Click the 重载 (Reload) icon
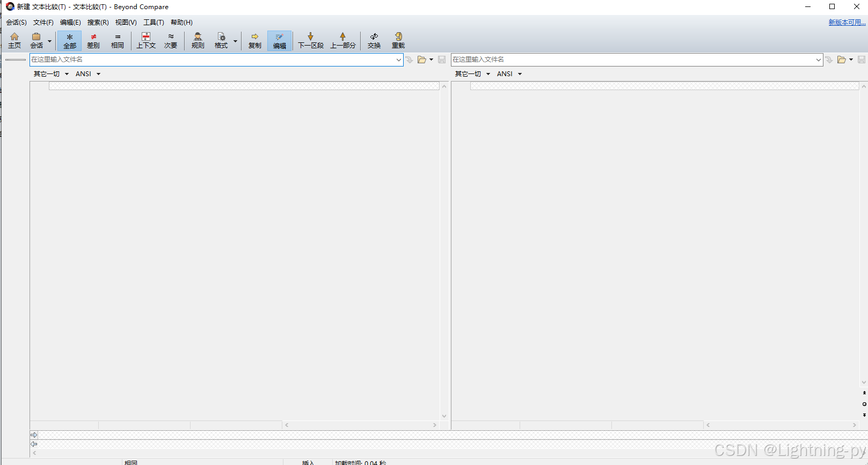Screen dimensions: 868x465 [x=398, y=41]
